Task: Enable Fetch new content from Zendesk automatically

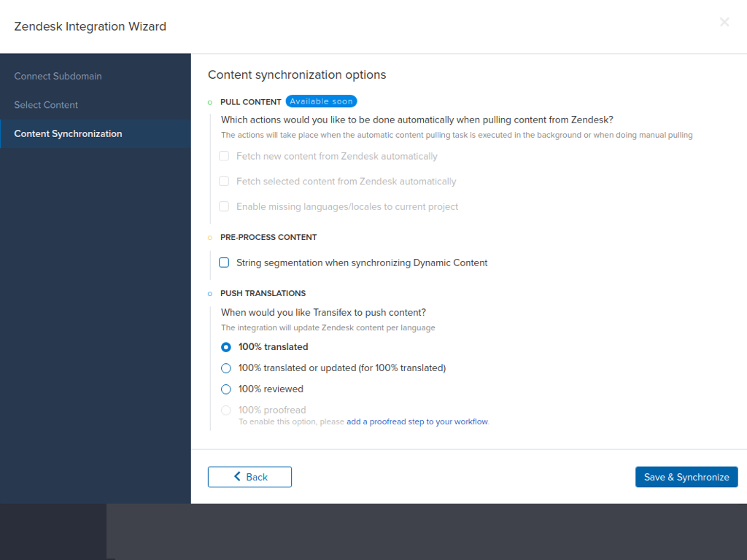Action: pos(224,156)
